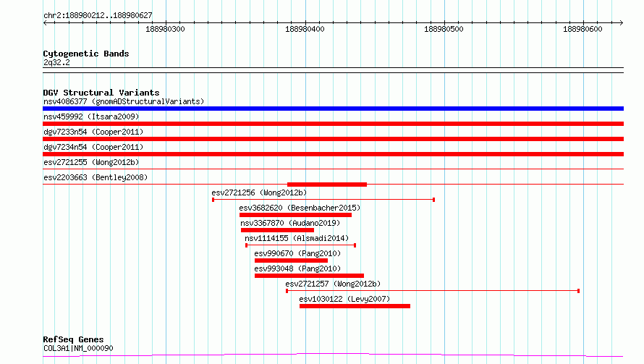Click nsv4086377 gnomADStructuralVariants label

click(124, 101)
